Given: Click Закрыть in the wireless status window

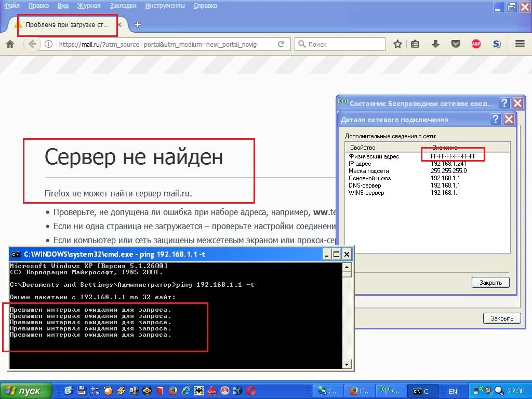Looking at the screenshot, I should pyautogui.click(x=502, y=318).
